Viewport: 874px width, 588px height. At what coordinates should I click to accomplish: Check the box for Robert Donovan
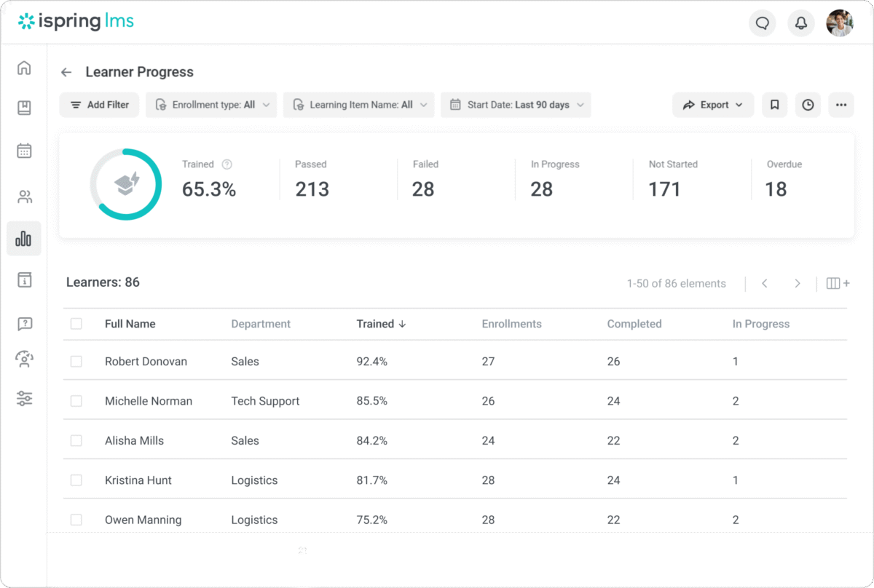(x=76, y=362)
